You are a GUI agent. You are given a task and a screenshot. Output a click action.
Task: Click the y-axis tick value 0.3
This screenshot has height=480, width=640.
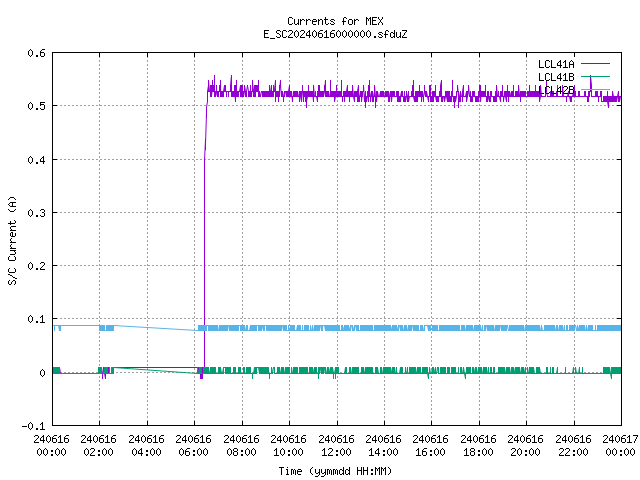pyautogui.click(x=36, y=213)
